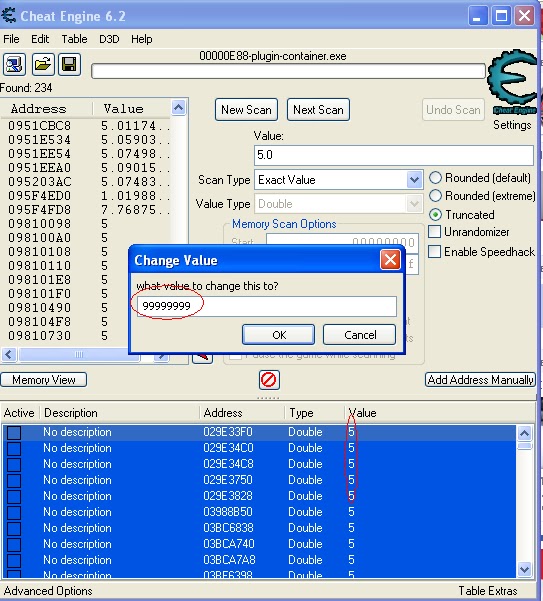Image resolution: width=543 pixels, height=601 pixels.
Task: Click the Active column header
Action: 19,413
